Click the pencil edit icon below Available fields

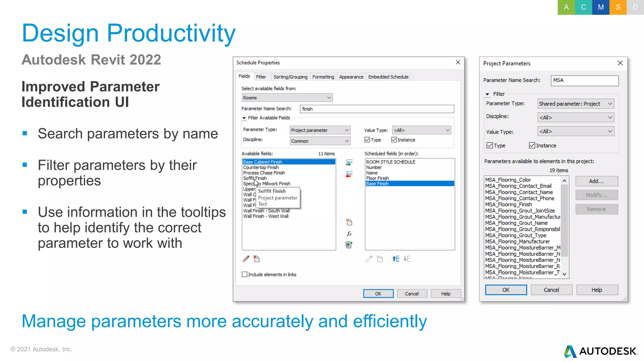(x=246, y=259)
